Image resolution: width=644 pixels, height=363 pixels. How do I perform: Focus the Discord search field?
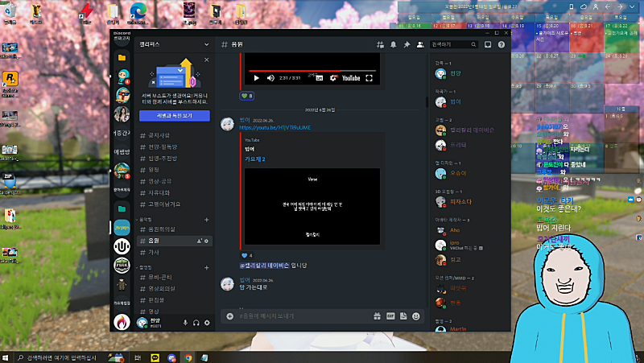pos(453,45)
